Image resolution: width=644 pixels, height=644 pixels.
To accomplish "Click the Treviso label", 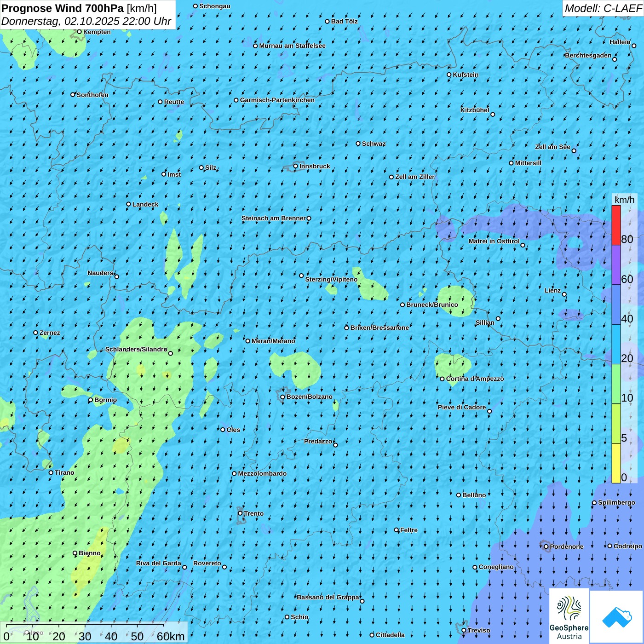I will (478, 630).
